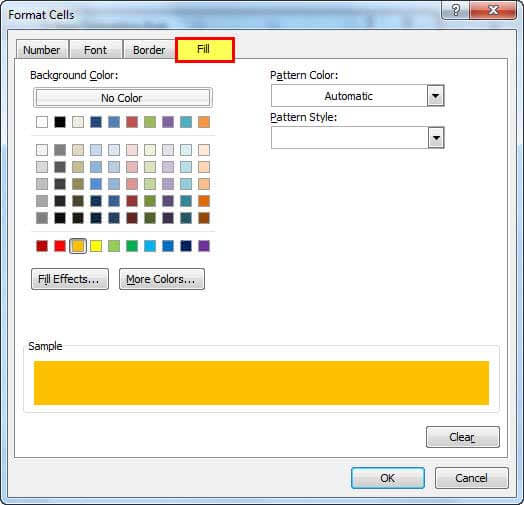
Task: Click the Cancel button
Action: pos(472,478)
